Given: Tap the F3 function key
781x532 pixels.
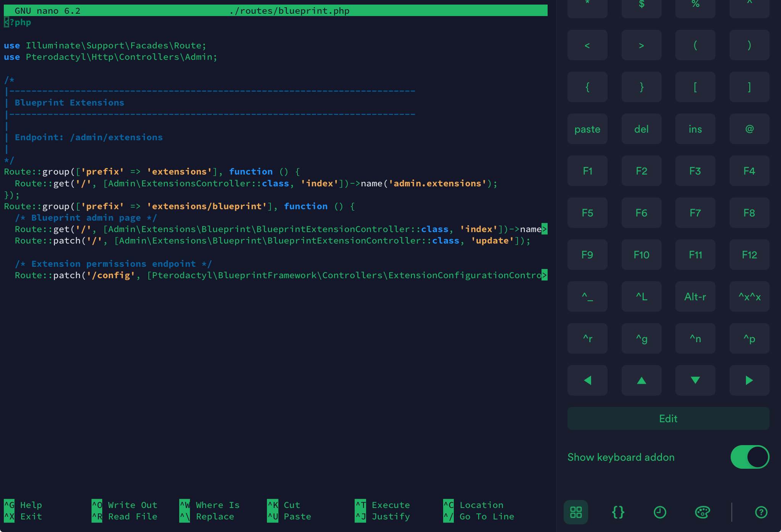Looking at the screenshot, I should tap(695, 171).
